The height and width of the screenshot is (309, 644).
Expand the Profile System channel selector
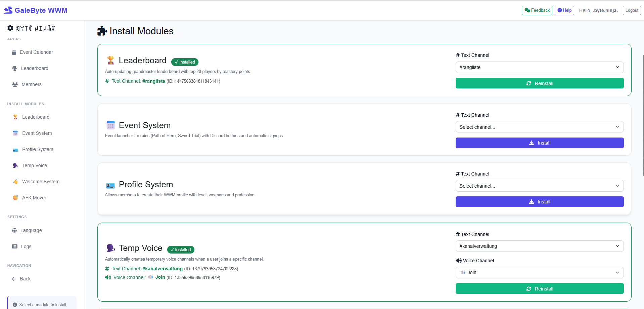[539, 186]
